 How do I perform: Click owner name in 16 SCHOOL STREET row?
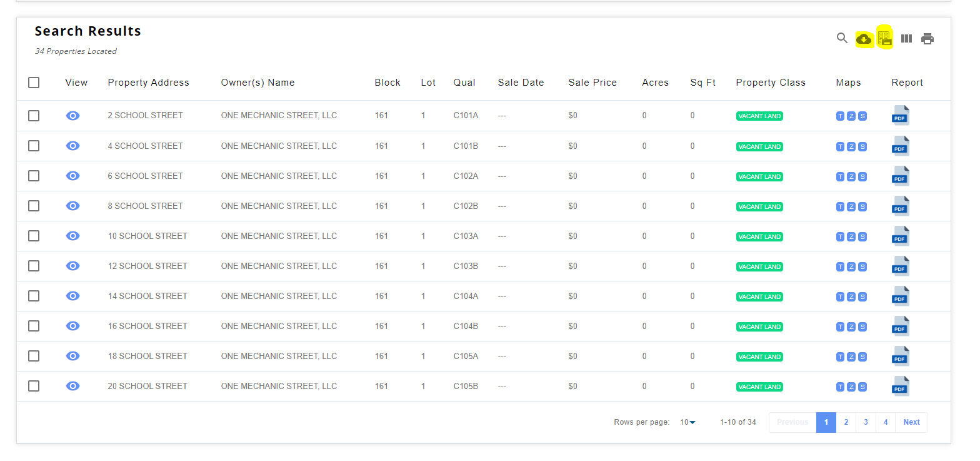pyautogui.click(x=279, y=326)
